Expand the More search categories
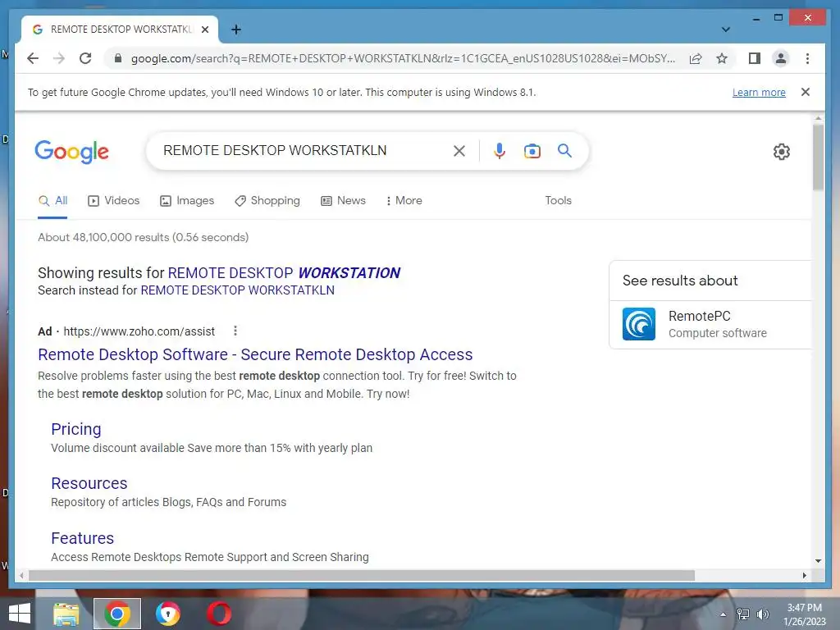 [x=404, y=201]
